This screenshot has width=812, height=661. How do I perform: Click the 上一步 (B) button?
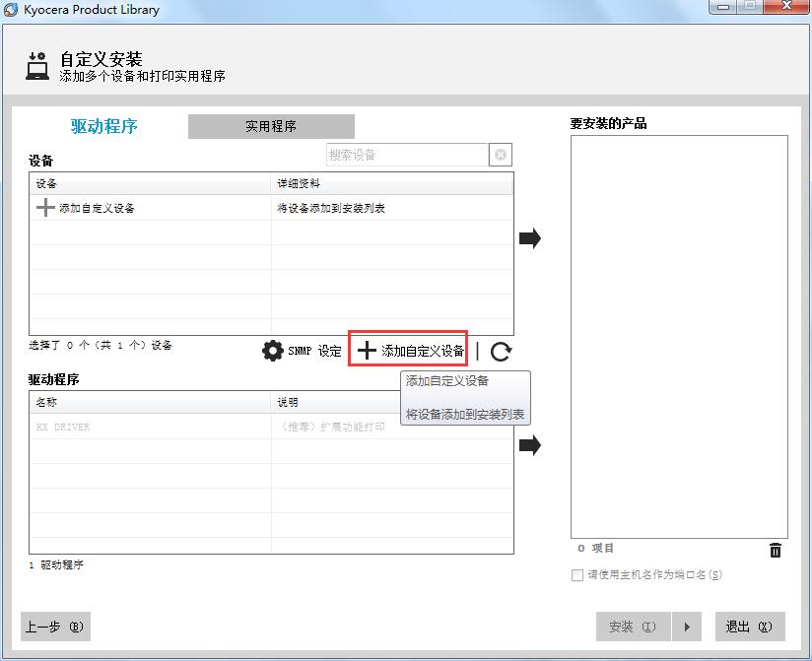[x=55, y=627]
